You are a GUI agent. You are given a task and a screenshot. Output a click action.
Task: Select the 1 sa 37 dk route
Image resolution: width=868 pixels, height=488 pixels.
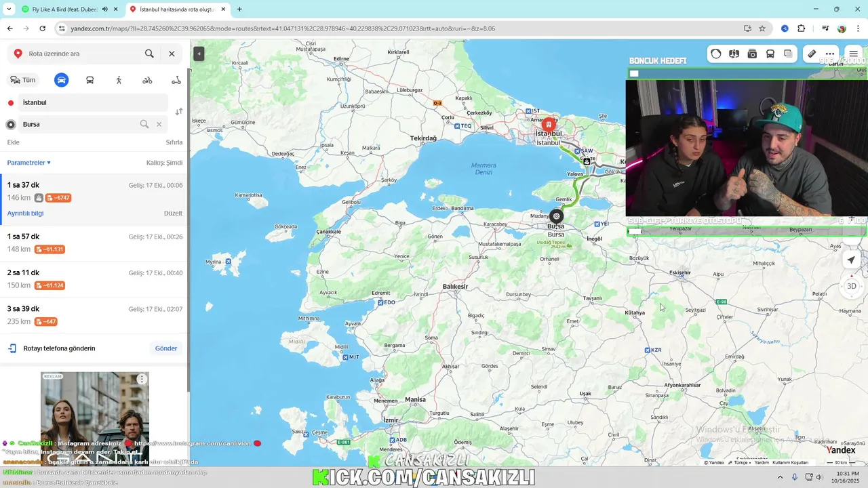pos(94,199)
